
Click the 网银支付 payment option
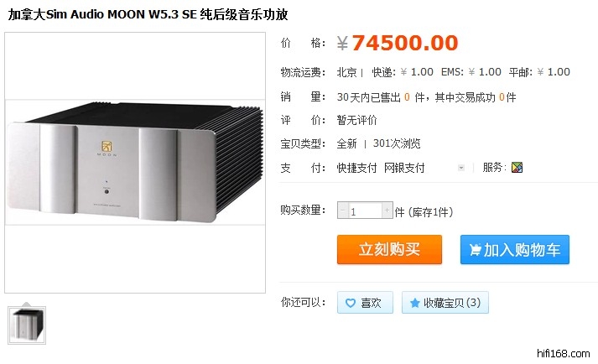coord(404,168)
